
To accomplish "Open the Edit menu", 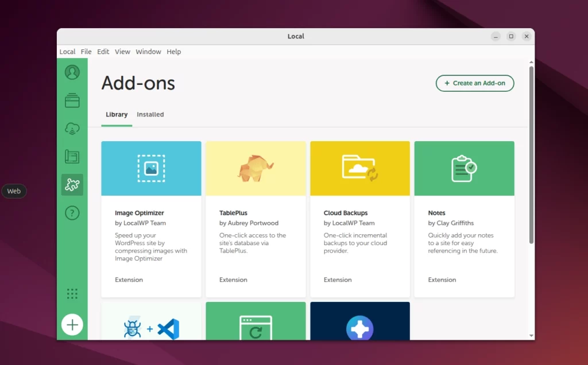I will [103, 52].
